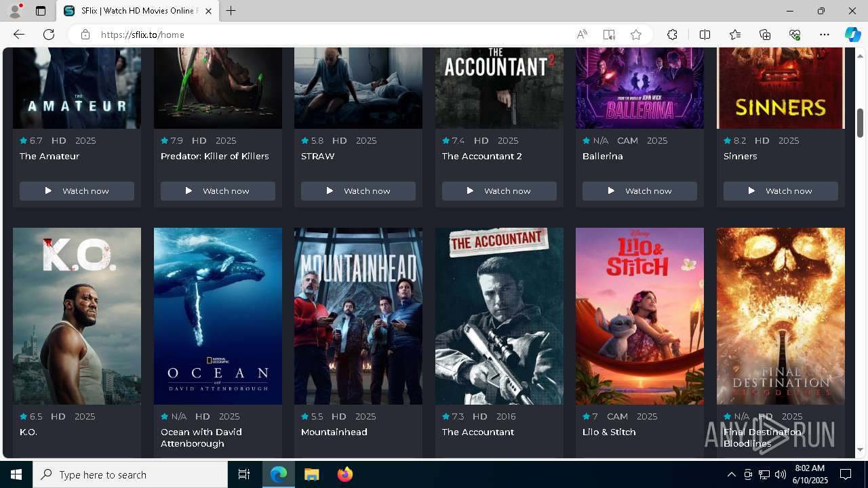Select the SFlix Watch HD Movies tab
The height and width of the screenshot is (488, 868).
[x=138, y=11]
